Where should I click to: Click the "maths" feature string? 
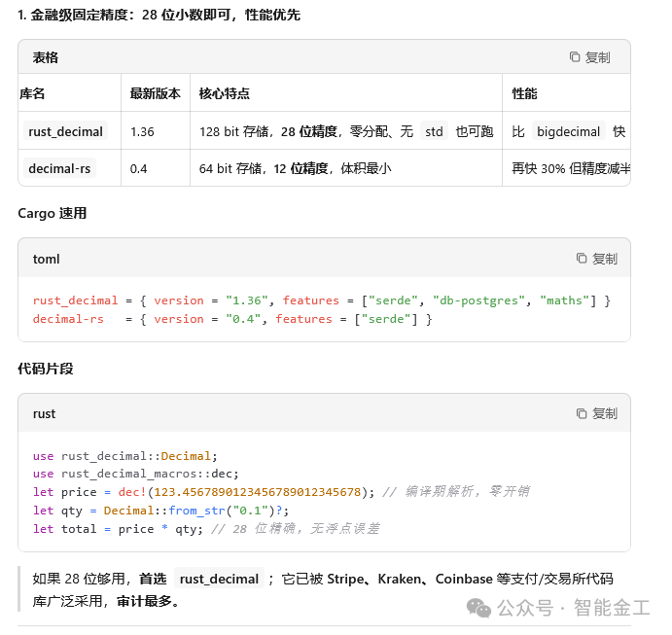(565, 300)
